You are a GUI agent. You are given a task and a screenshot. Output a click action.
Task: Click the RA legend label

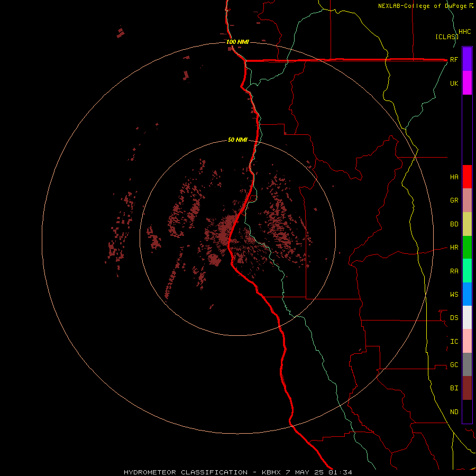(454, 271)
